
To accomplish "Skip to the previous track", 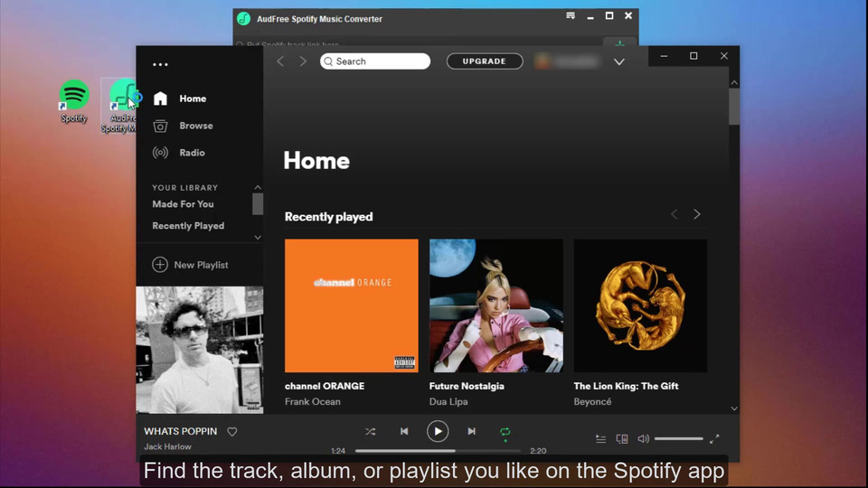I will (x=404, y=432).
